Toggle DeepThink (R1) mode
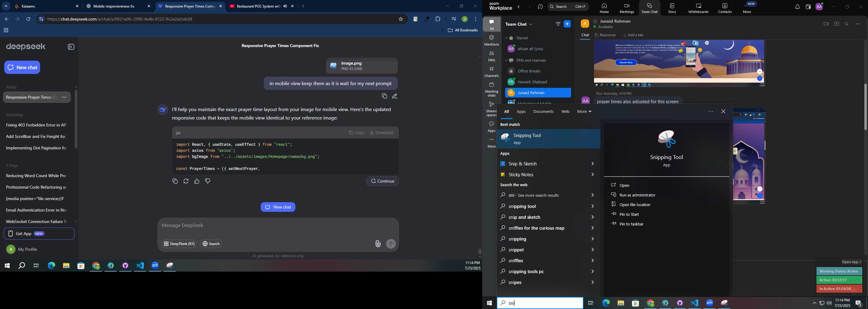The width and height of the screenshot is (868, 309). pyautogui.click(x=179, y=244)
